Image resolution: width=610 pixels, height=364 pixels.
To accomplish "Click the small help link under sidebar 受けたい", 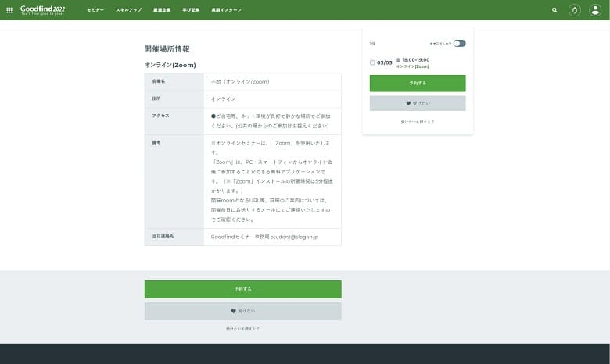I will [x=418, y=122].
